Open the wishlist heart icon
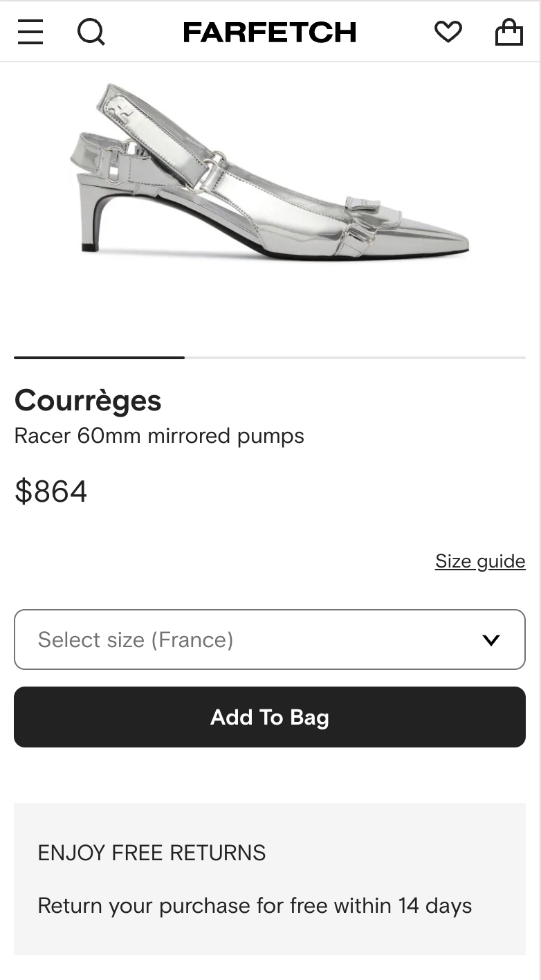The image size is (541, 980). tap(448, 32)
